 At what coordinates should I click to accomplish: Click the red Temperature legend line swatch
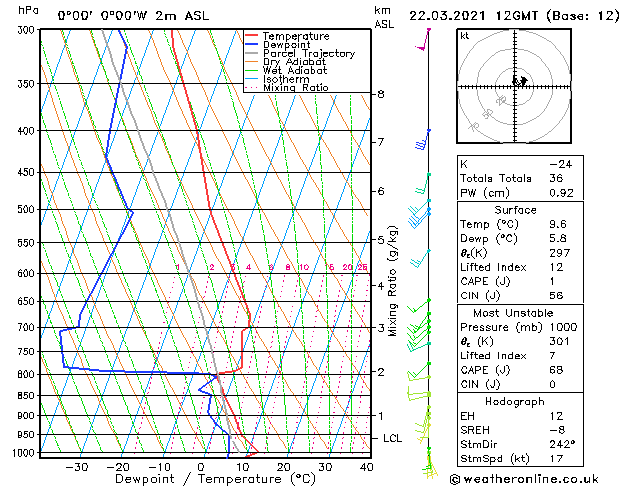pyautogui.click(x=253, y=36)
